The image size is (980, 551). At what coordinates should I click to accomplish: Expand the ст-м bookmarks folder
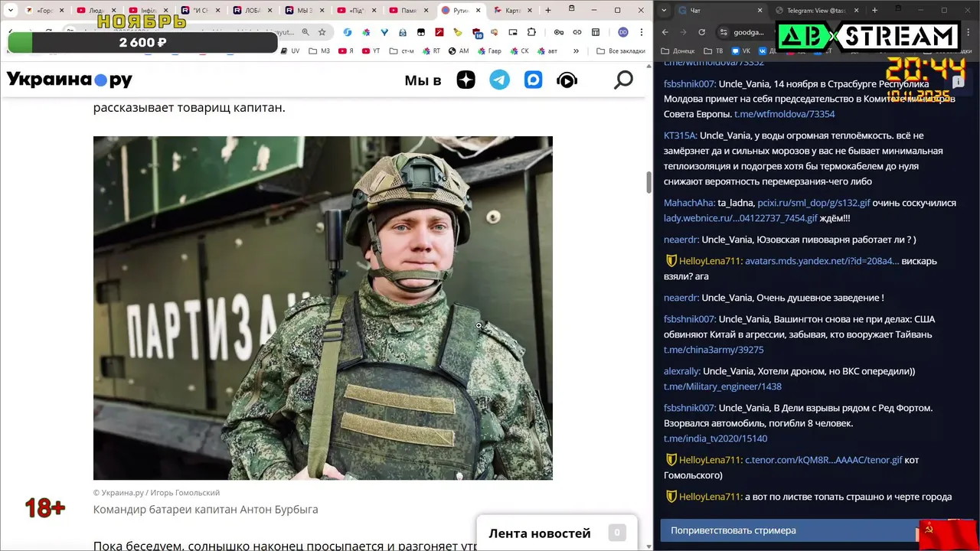(401, 51)
